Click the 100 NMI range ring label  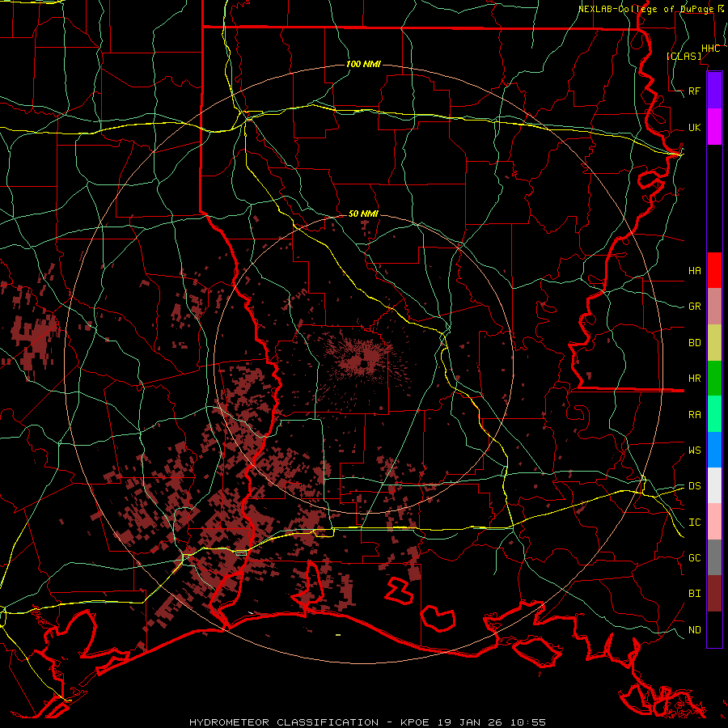[x=363, y=64]
